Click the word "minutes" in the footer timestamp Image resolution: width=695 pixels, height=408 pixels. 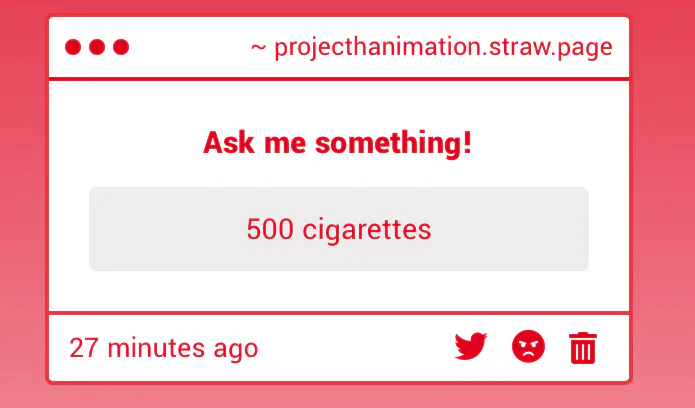(x=156, y=348)
